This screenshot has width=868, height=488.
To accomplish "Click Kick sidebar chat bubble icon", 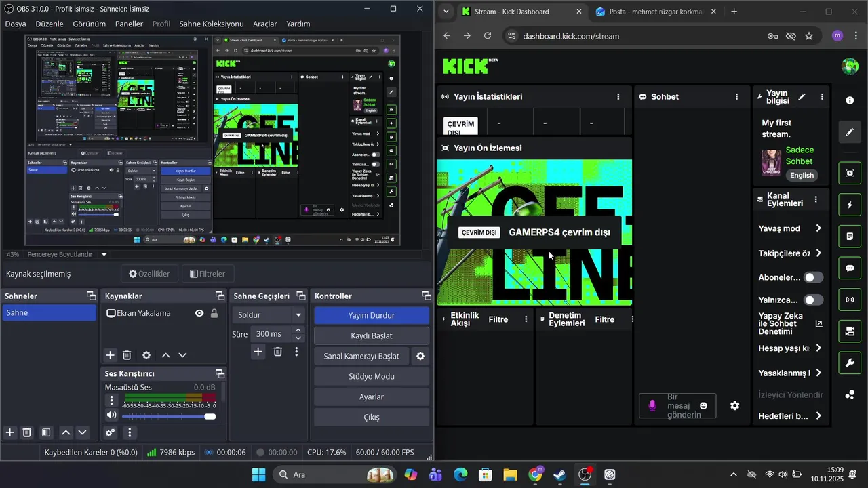I will (850, 268).
